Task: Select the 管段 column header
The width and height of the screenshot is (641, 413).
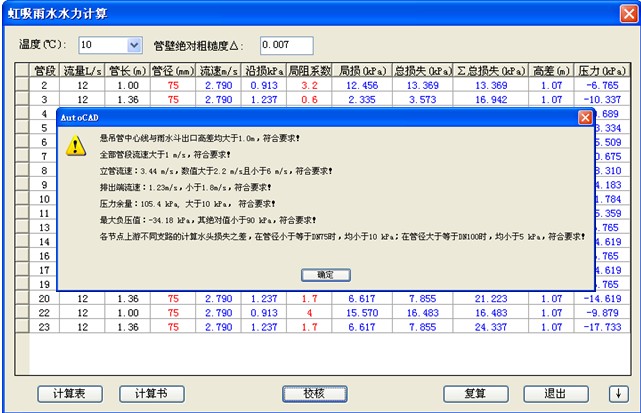Action: tap(44, 71)
